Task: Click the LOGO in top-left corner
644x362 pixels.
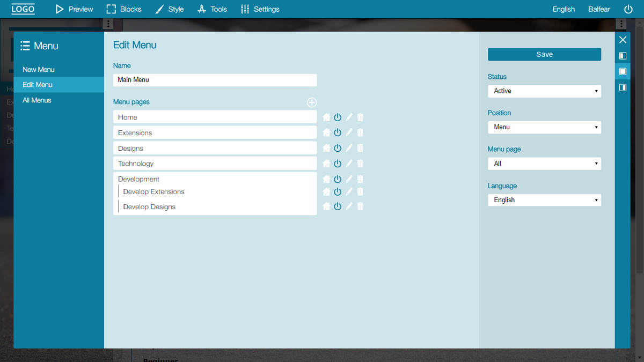Action: point(23,9)
